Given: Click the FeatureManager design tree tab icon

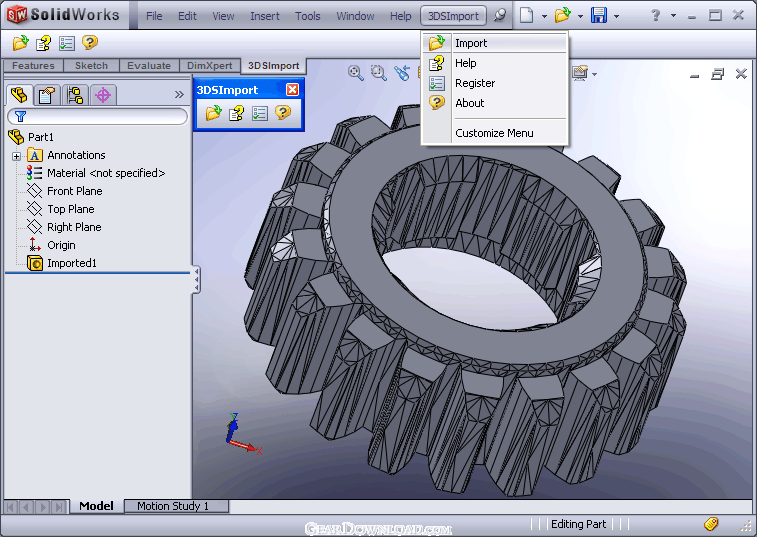Looking at the screenshot, I should pos(19,95).
